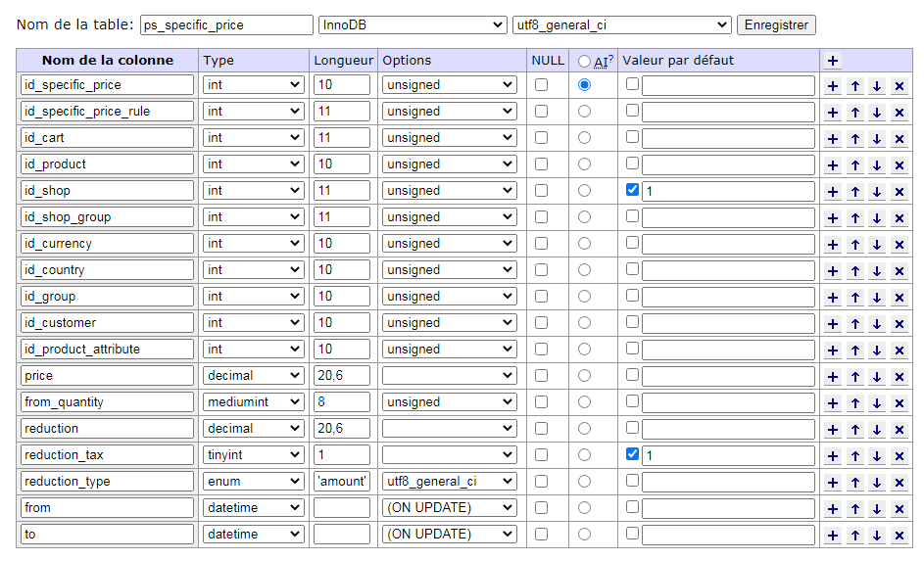Open type dropdown for price column
The image size is (924, 561).
coord(254,376)
